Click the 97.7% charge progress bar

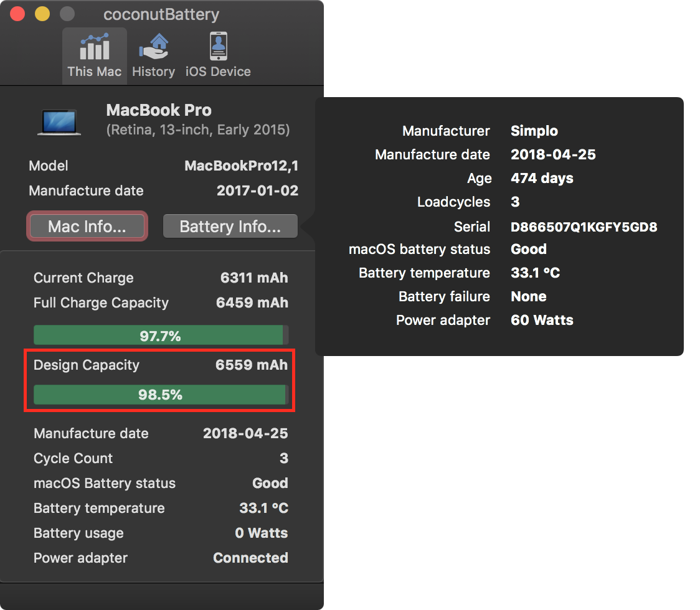coord(161,335)
